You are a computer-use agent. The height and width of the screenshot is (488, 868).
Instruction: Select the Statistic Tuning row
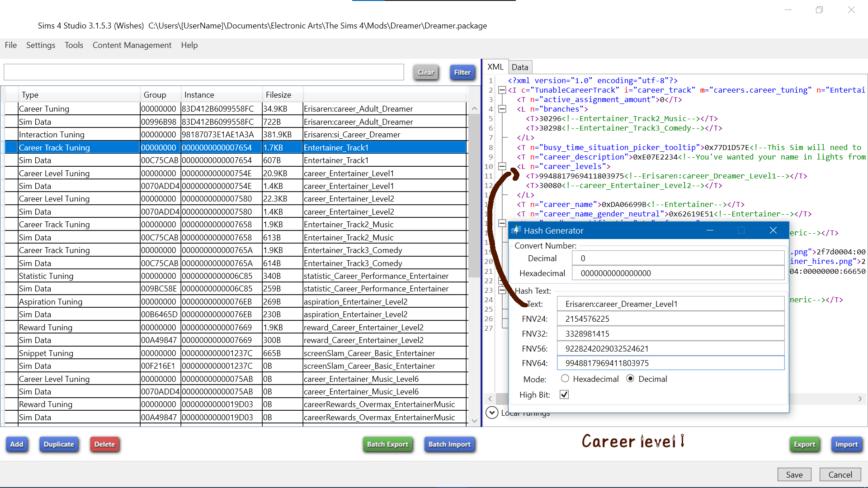tap(236, 276)
